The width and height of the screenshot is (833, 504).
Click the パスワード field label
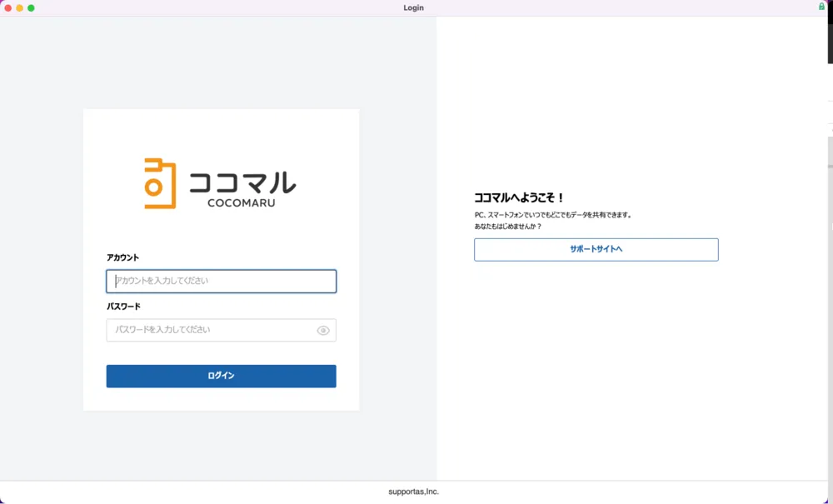(123, 307)
